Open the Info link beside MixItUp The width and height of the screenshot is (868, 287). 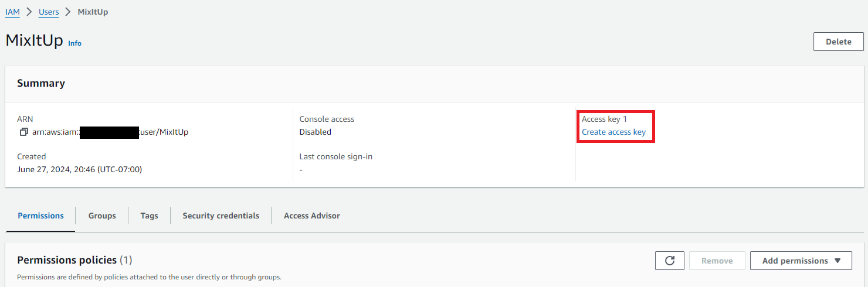74,43
